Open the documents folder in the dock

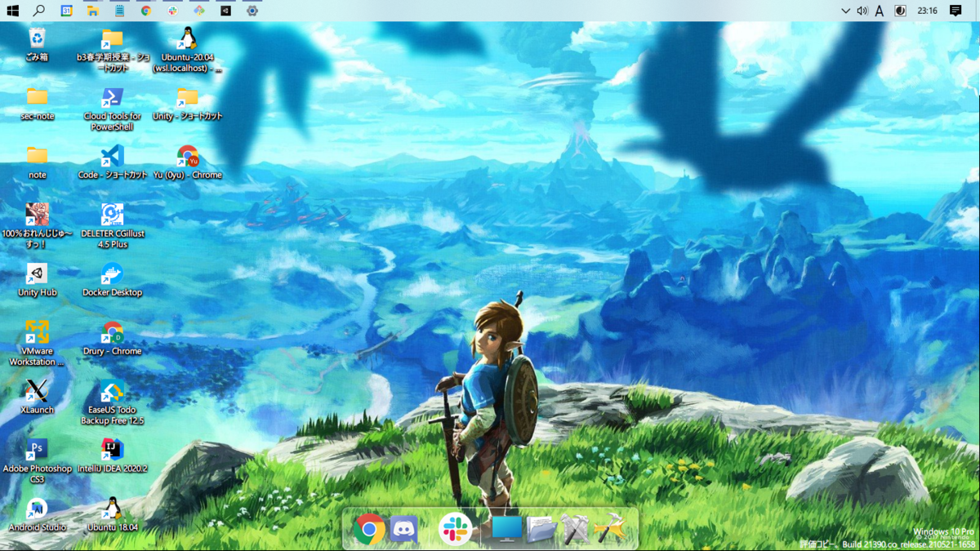541,530
